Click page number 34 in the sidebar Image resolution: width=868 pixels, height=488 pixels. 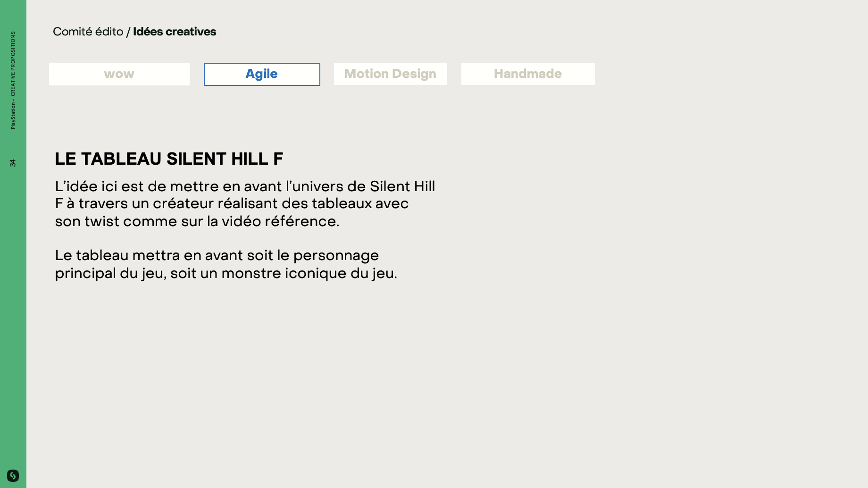click(13, 163)
